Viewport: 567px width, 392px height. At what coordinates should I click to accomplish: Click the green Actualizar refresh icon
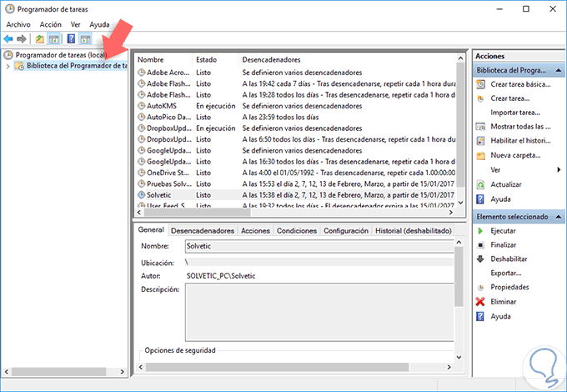(x=480, y=185)
